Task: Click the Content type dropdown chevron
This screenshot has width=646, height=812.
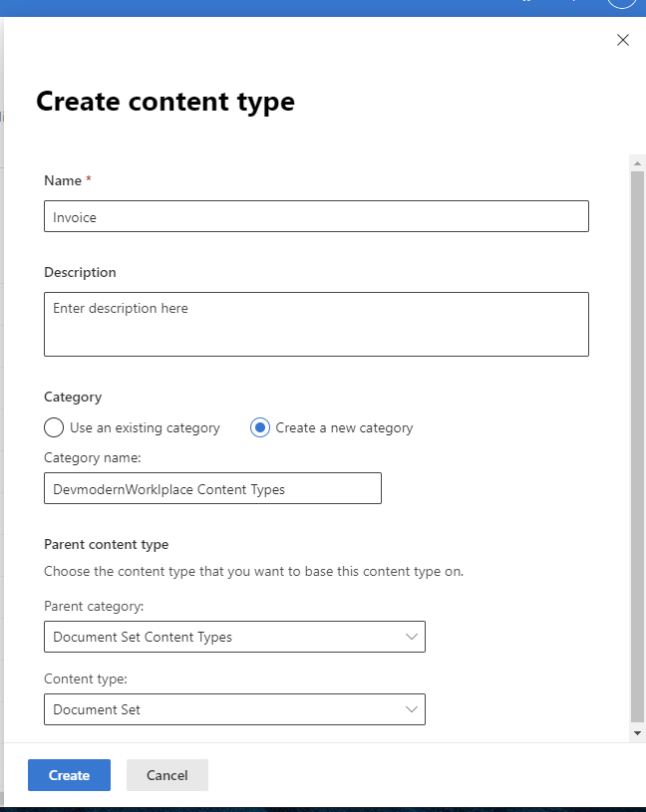Action: click(412, 709)
